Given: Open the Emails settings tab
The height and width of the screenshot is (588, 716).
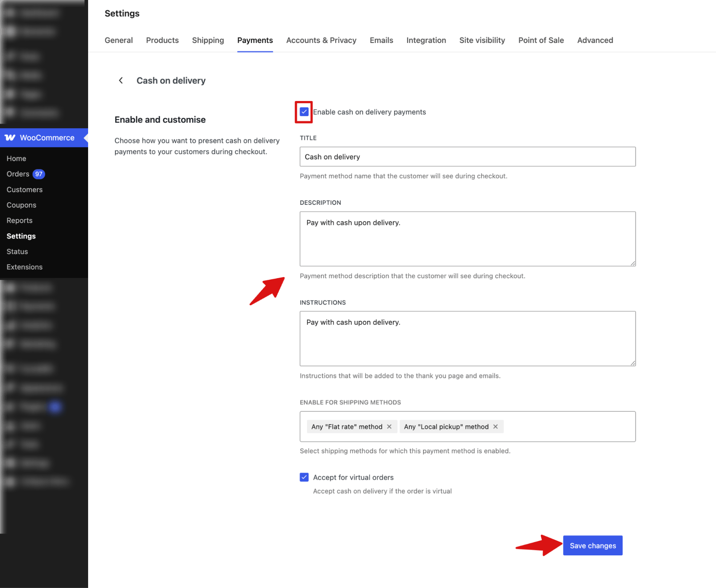Looking at the screenshot, I should (381, 40).
